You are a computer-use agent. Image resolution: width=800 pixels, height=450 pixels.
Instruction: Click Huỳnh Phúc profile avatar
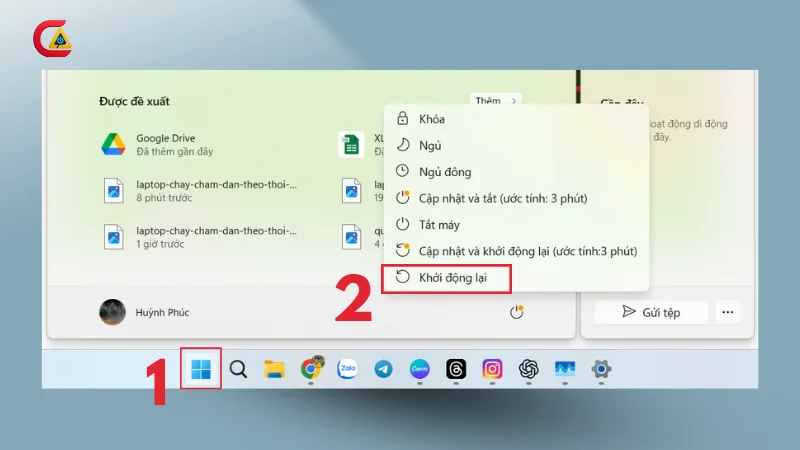[x=112, y=312]
